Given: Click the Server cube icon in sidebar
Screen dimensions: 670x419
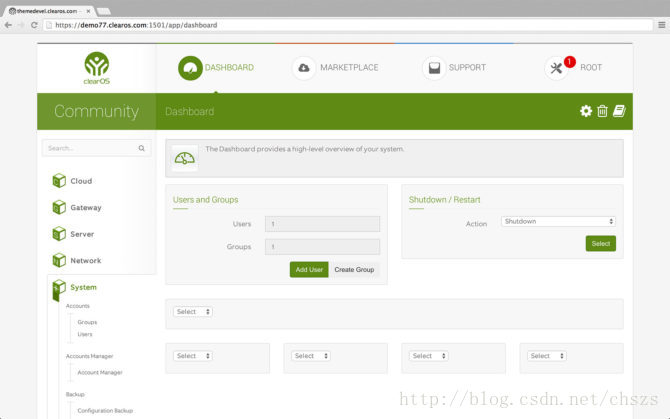Looking at the screenshot, I should pos(59,234).
